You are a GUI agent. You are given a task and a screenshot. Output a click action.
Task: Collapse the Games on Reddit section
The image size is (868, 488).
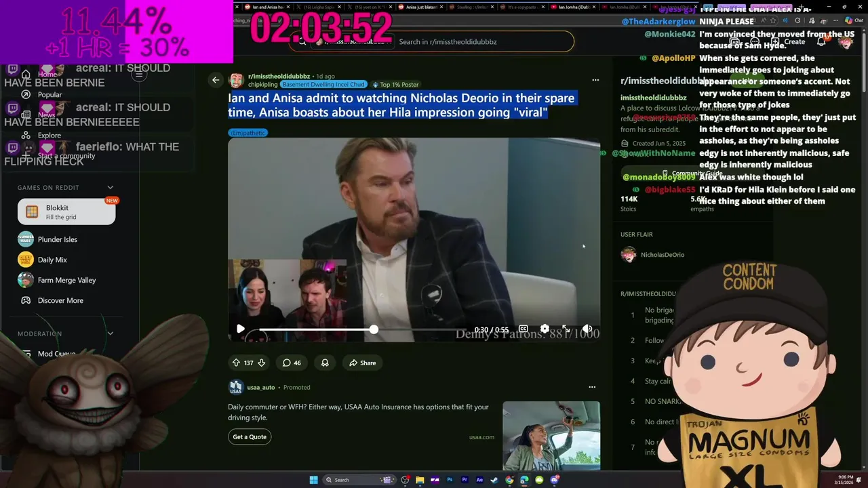tap(111, 187)
